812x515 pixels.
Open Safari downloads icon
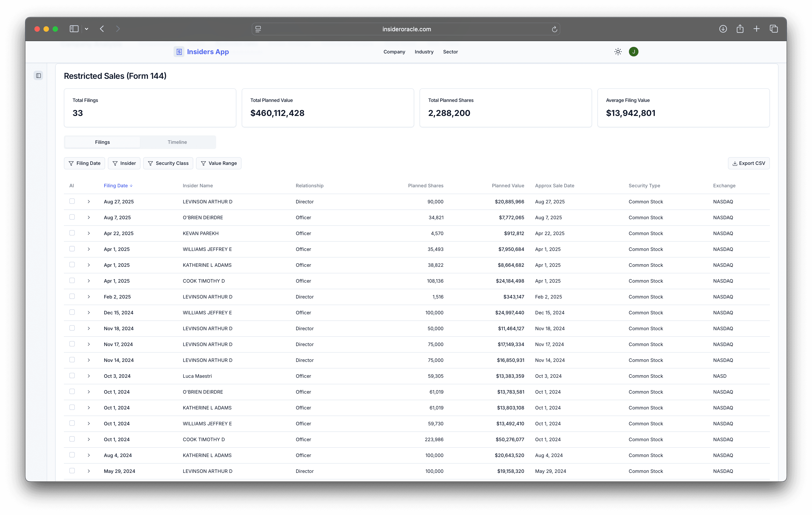click(x=723, y=29)
